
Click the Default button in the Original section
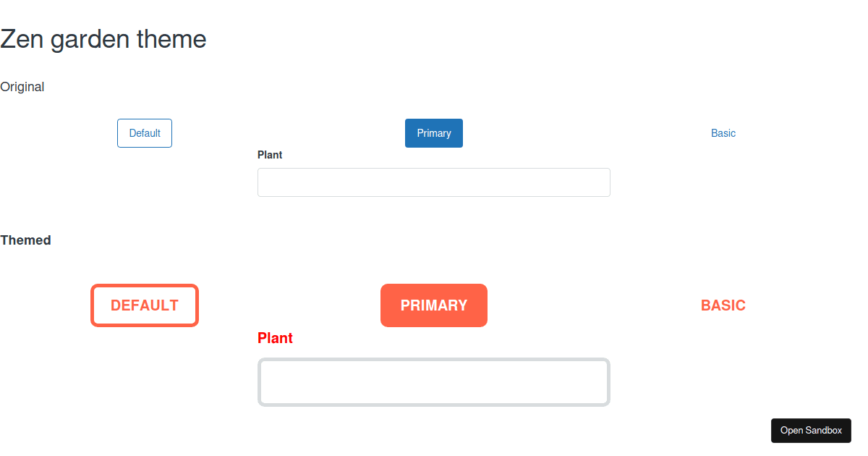point(144,132)
